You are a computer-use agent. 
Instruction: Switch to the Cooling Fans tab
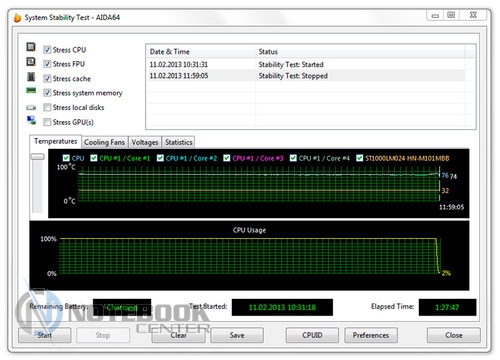pyautogui.click(x=104, y=142)
